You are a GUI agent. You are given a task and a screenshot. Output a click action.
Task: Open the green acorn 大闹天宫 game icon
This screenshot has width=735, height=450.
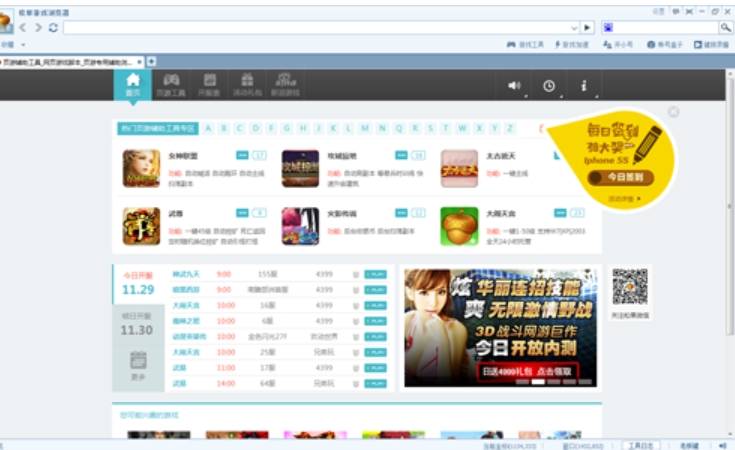[x=459, y=226]
